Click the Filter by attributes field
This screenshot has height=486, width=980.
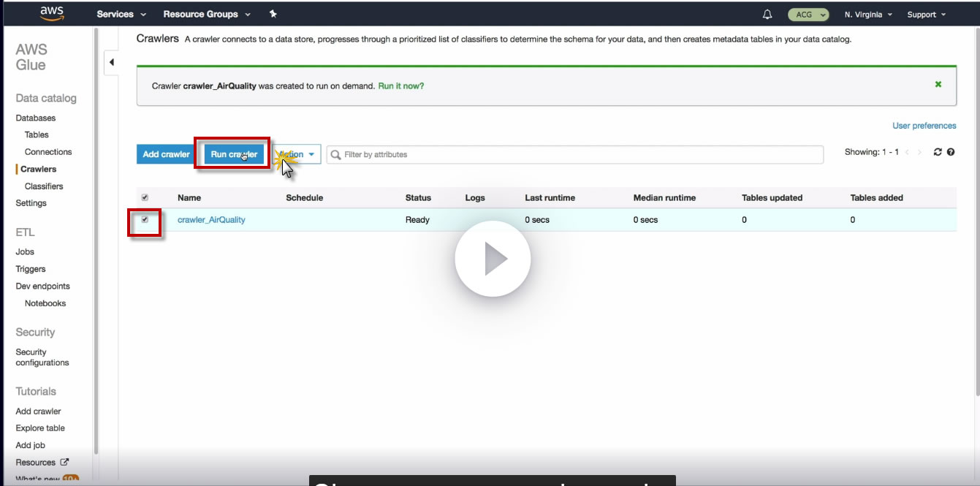tap(575, 154)
